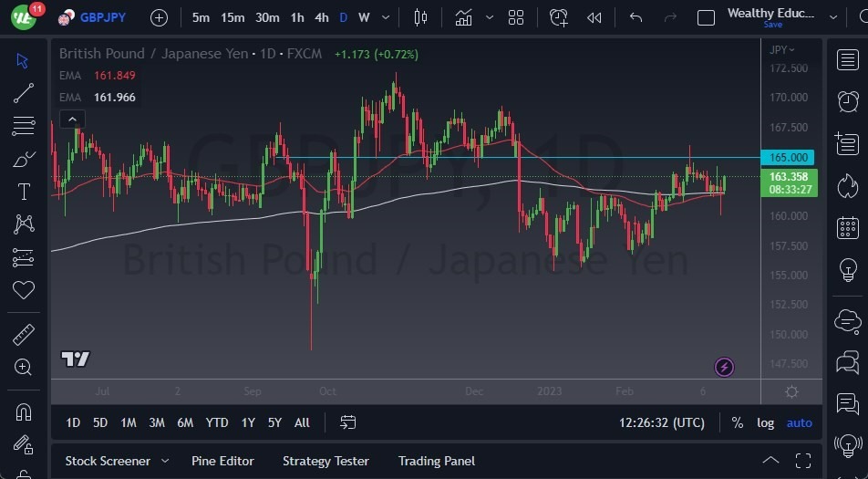868x479 pixels.
Task: Open the economic calendar panel
Action: (x=848, y=227)
